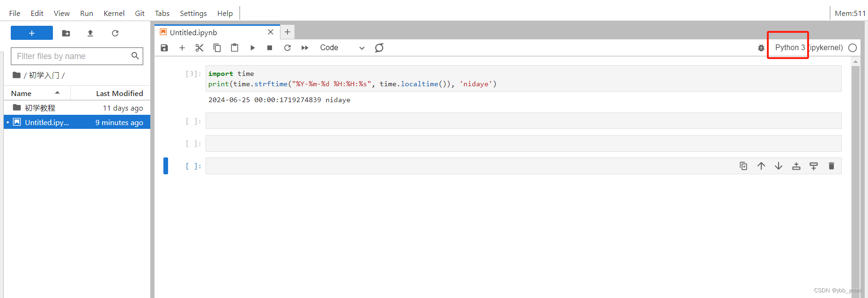This screenshot has height=298, width=868.
Task: Select the second empty code cell
Action: coord(523,143)
